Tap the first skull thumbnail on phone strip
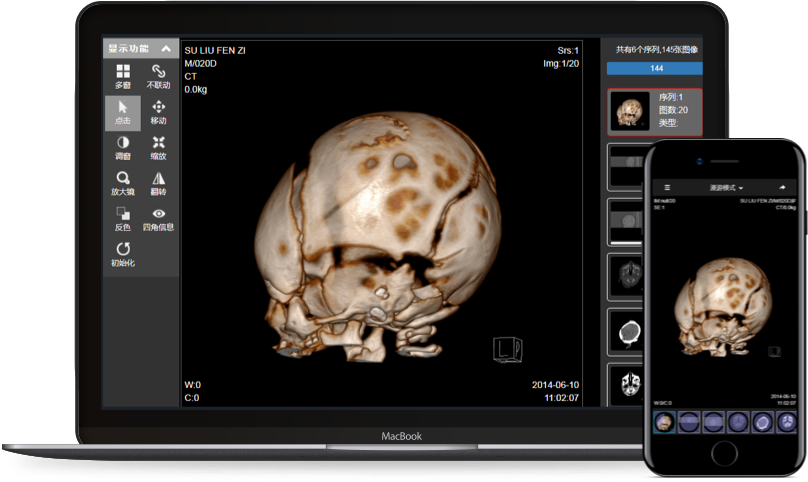 [663, 423]
